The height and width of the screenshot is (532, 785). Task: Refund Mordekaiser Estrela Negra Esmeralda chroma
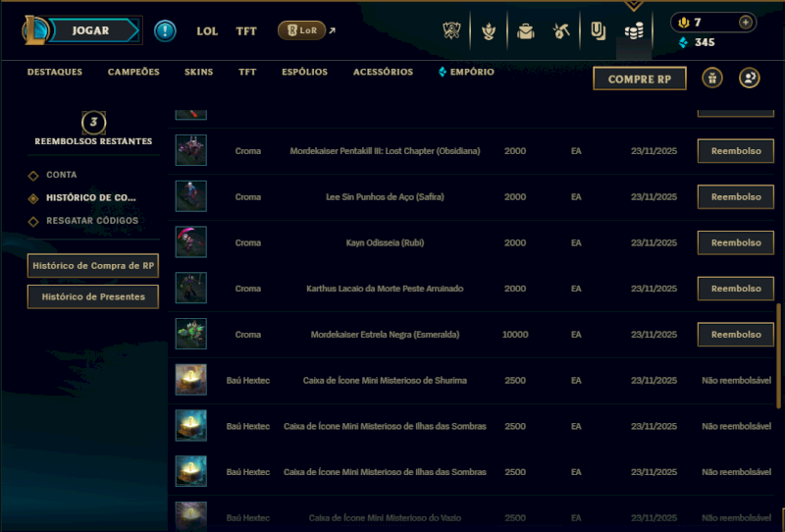(x=735, y=335)
